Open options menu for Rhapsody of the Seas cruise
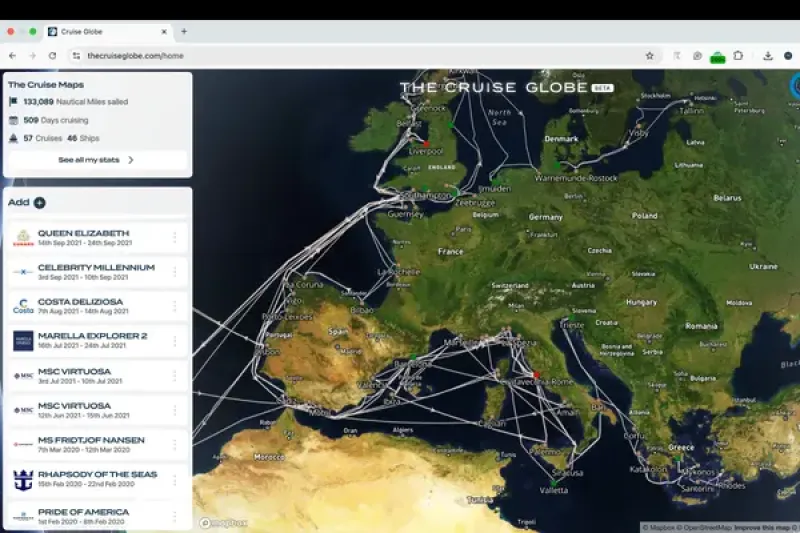The image size is (800, 533). click(x=174, y=479)
